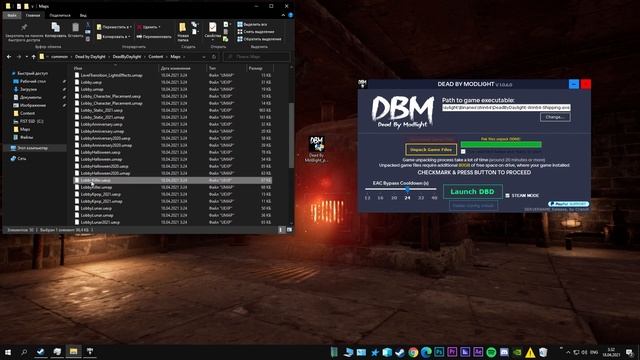This screenshot has width=640, height=360.
Task: Open the Windows Start button
Action: coord(8,352)
